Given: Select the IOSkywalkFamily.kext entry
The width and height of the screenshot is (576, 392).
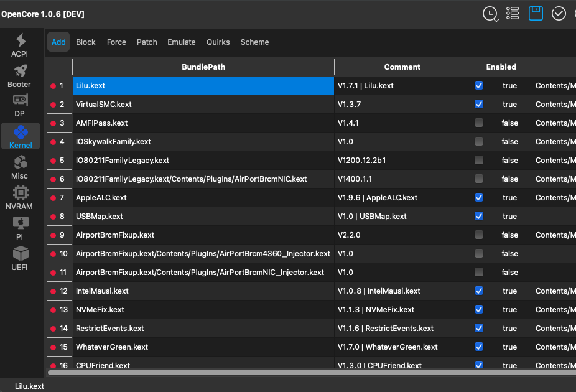Looking at the screenshot, I should 203,142.
